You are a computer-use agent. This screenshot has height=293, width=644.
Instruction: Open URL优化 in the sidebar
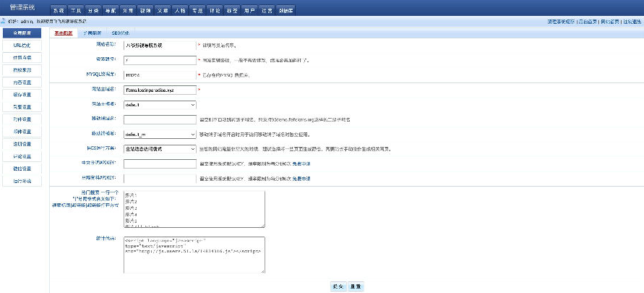[x=22, y=46]
